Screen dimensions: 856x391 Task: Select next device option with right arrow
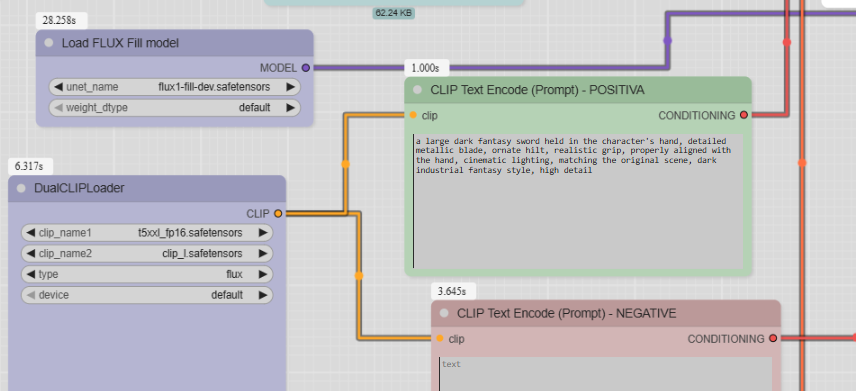263,295
